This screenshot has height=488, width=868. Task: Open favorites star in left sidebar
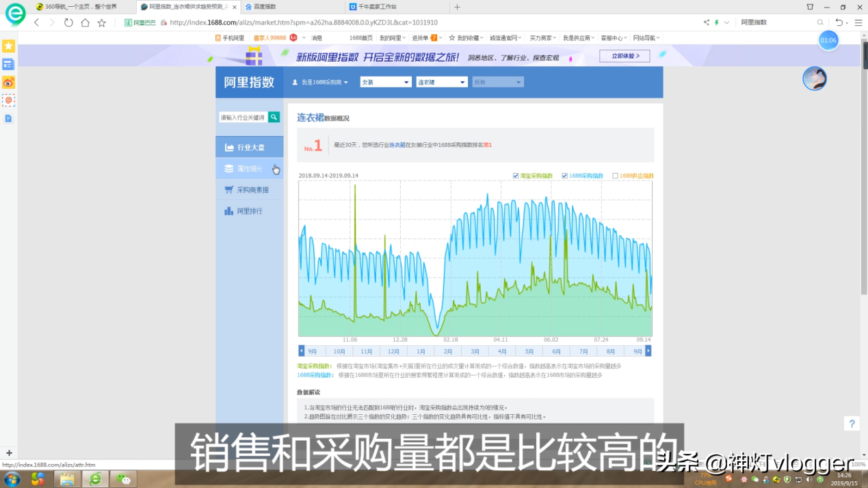(8, 46)
